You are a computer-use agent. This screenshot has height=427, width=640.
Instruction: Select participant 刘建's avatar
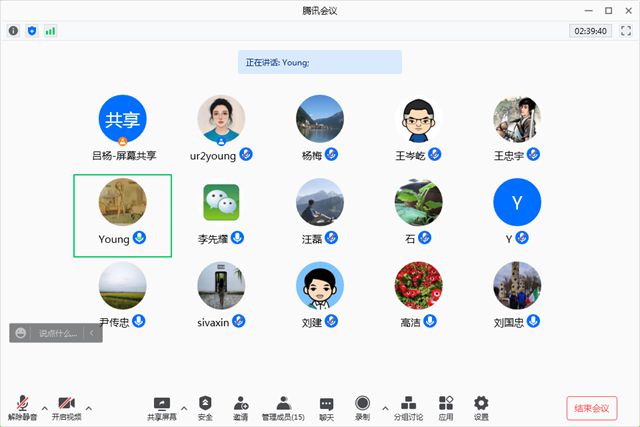320,286
